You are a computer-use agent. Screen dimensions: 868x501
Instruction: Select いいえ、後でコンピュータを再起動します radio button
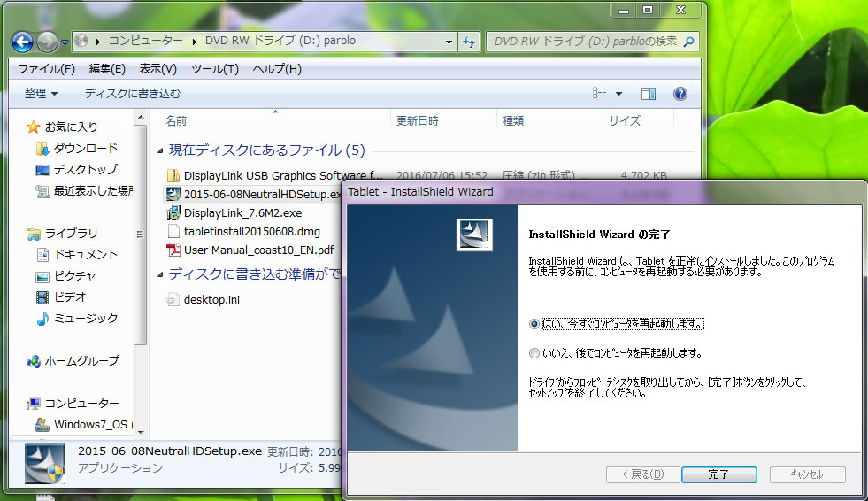pyautogui.click(x=534, y=353)
